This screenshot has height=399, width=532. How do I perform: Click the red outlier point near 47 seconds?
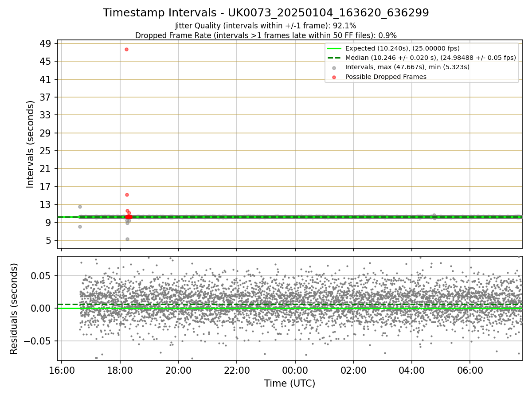[126, 49]
